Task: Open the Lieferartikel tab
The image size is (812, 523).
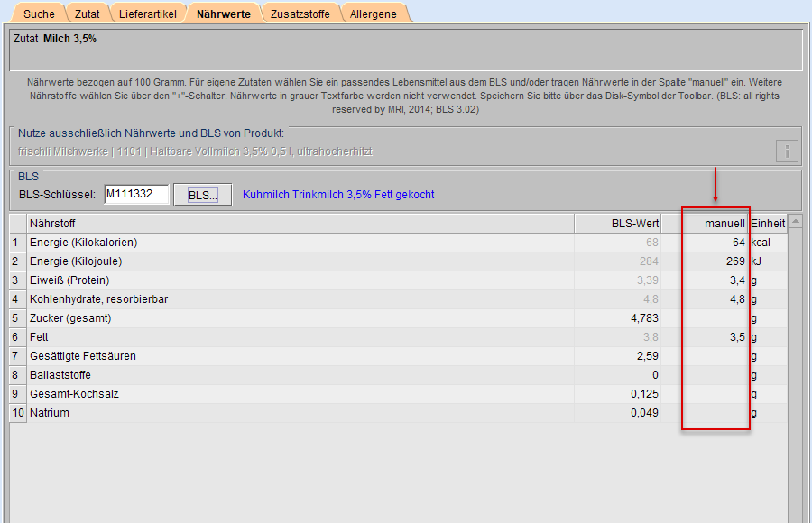Action: click(148, 14)
